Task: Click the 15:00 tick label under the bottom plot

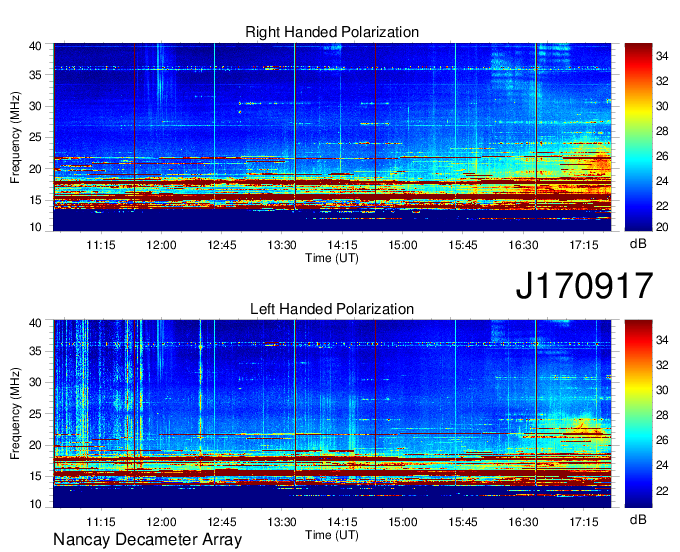Action: pyautogui.click(x=402, y=522)
